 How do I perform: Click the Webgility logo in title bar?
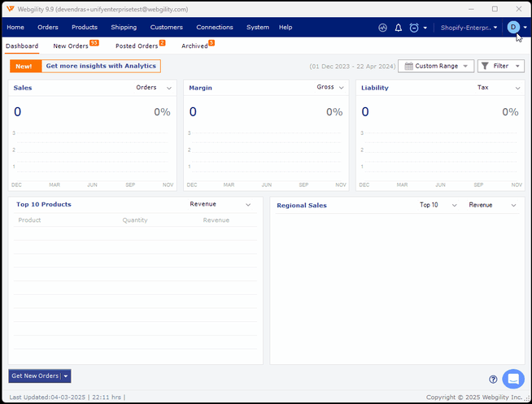click(x=10, y=9)
